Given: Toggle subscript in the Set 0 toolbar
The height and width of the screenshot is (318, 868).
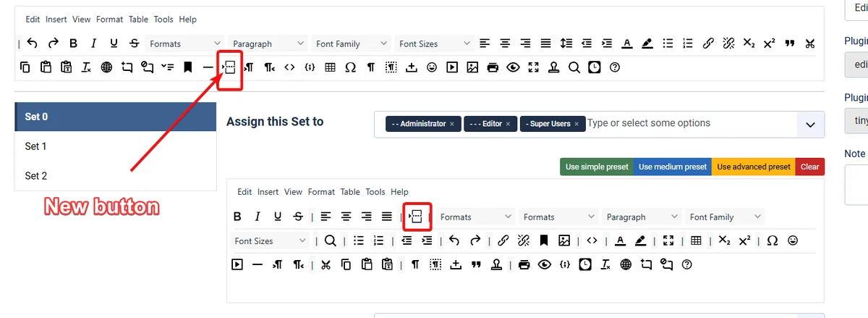Looking at the screenshot, I should tap(724, 240).
